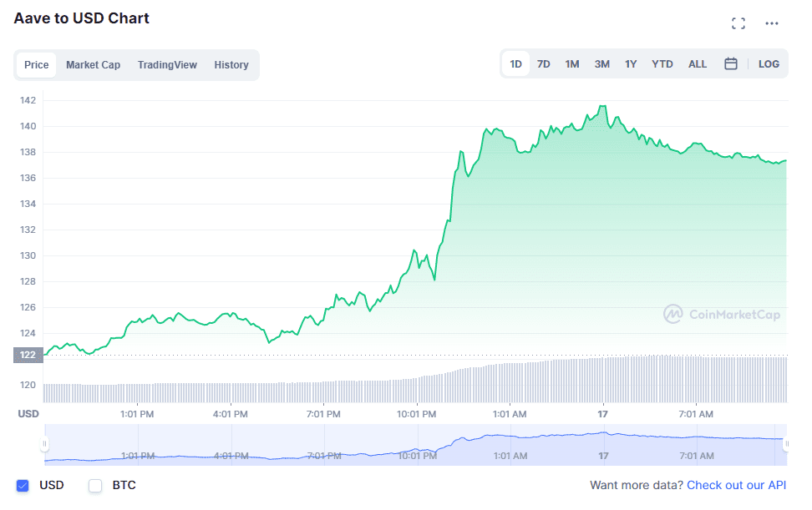Switch to the Market Cap tab

click(93, 64)
